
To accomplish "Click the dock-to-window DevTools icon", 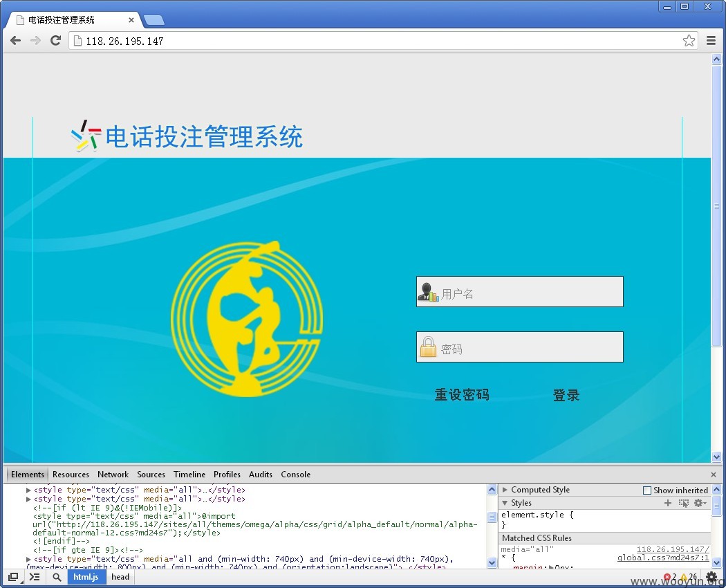I will (x=14, y=577).
